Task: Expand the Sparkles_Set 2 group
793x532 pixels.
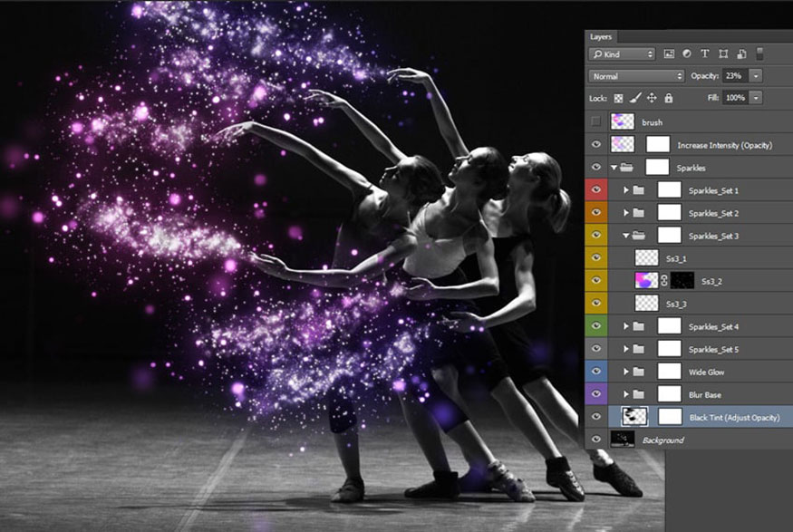Action: click(625, 213)
